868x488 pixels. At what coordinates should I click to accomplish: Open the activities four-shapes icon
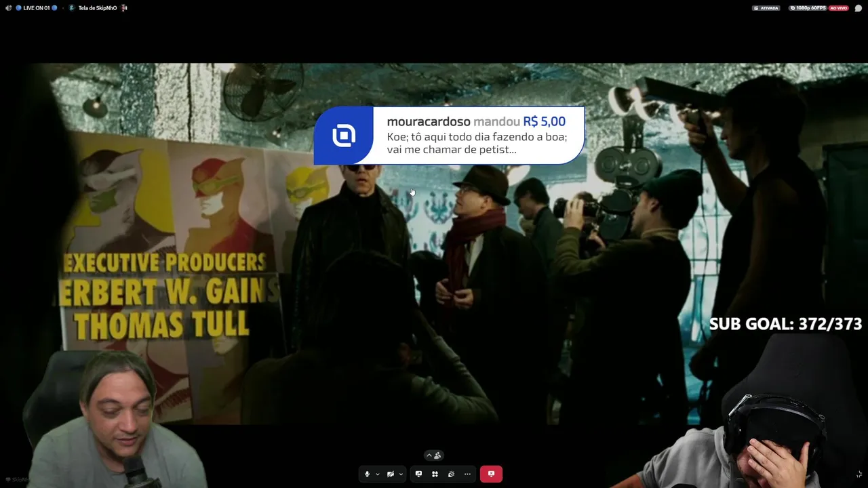tap(435, 474)
